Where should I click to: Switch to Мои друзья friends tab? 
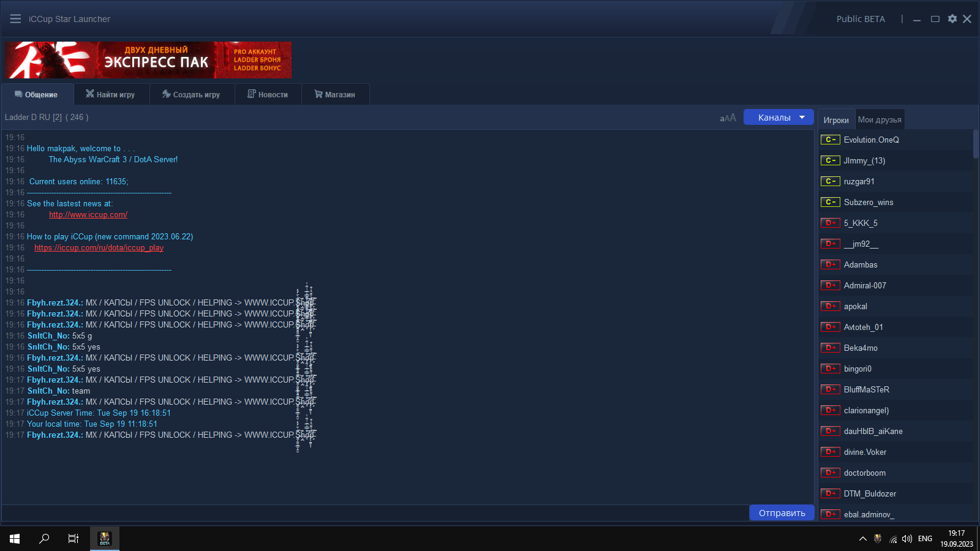coord(880,120)
